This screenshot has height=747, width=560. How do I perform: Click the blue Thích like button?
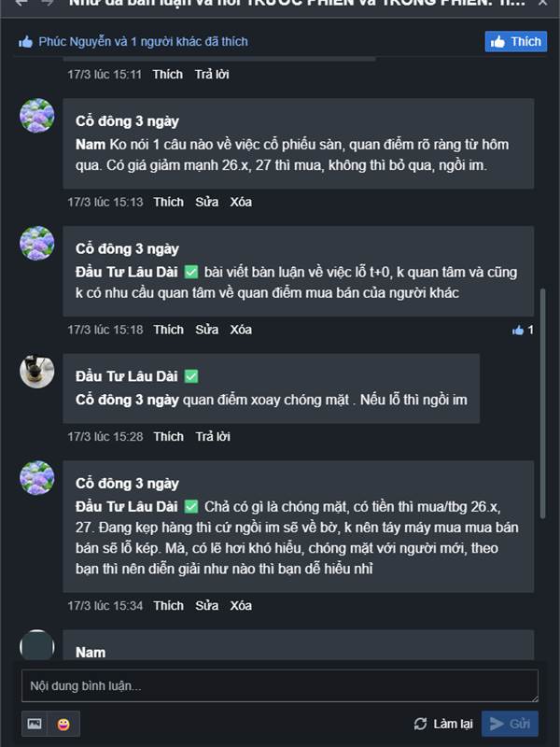pyautogui.click(x=515, y=41)
